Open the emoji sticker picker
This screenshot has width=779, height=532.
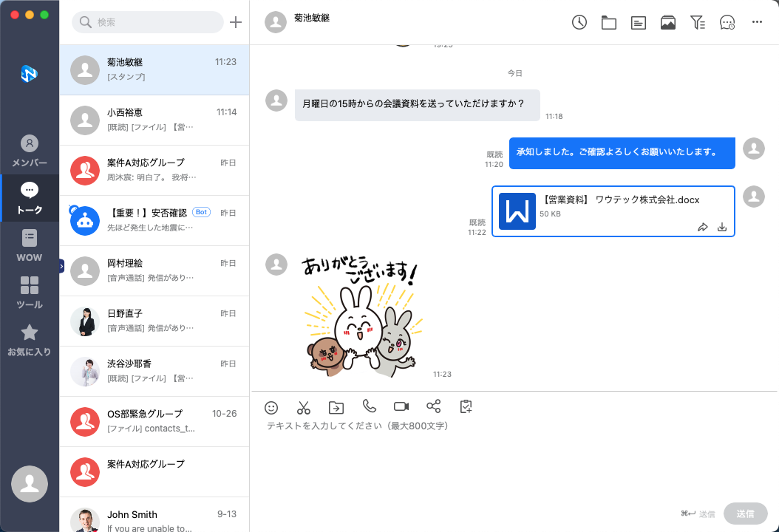(271, 408)
